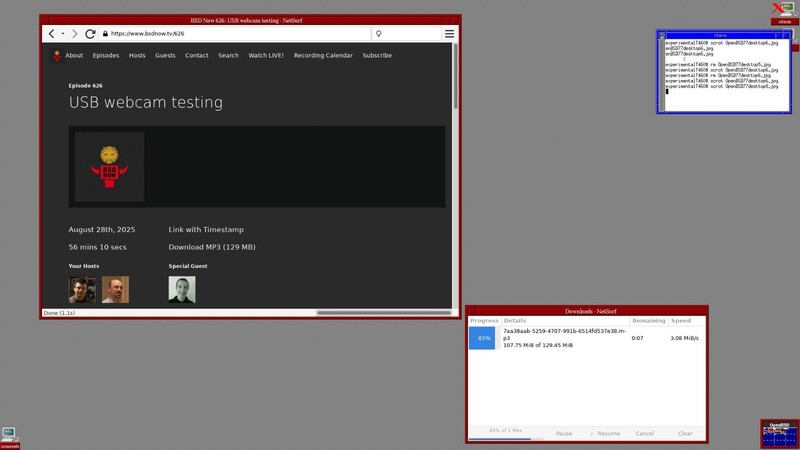The image size is (800, 450).
Task: Click the web search field with magnifier icon
Action: pos(406,34)
